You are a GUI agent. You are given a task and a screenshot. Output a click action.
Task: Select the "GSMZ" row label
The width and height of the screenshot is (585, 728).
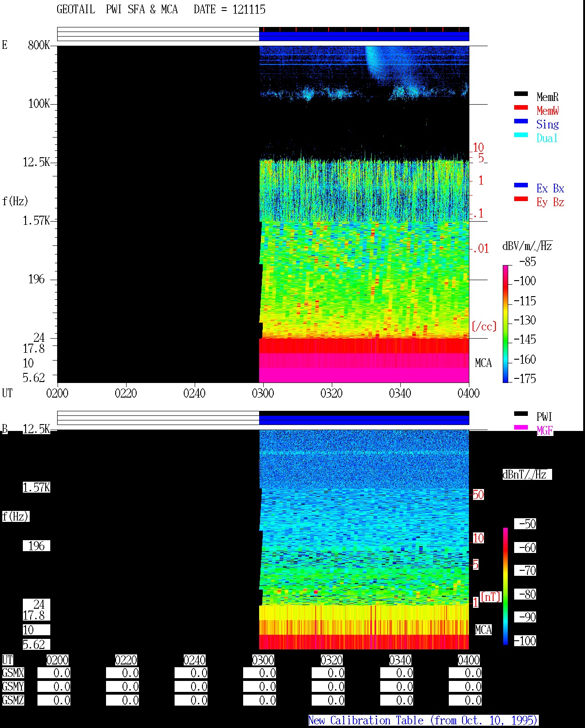click(13, 701)
